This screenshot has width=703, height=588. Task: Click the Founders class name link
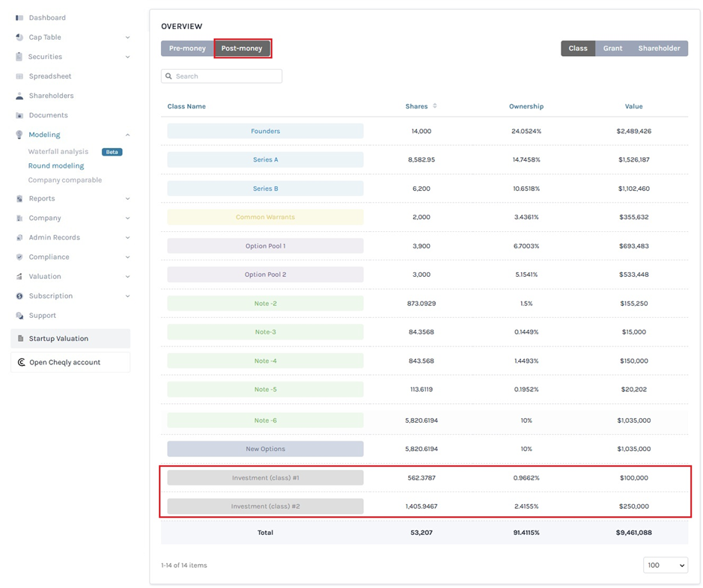(265, 132)
